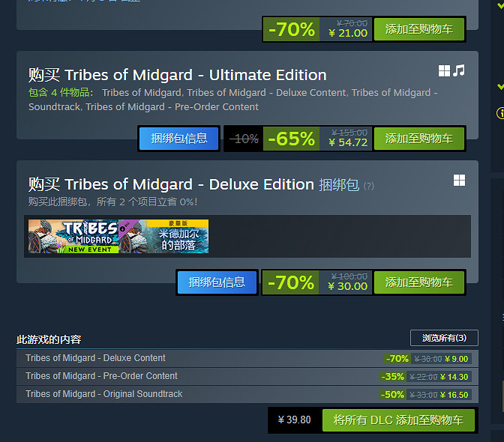Click the music note icon on Ultimate Edition
Viewport: 504px width, 442px height.
(x=459, y=70)
